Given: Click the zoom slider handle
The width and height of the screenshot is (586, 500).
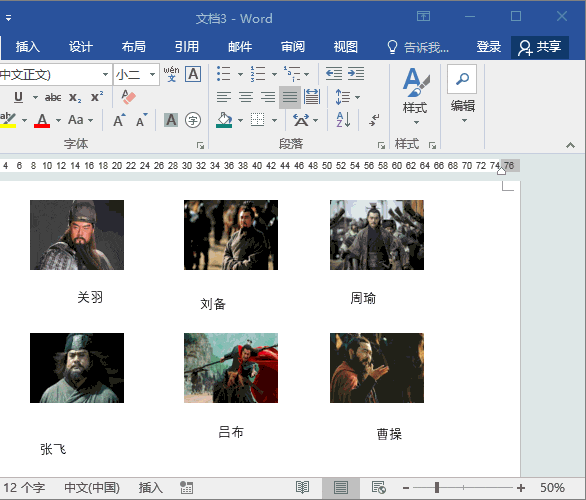Looking at the screenshot, I should [x=437, y=487].
